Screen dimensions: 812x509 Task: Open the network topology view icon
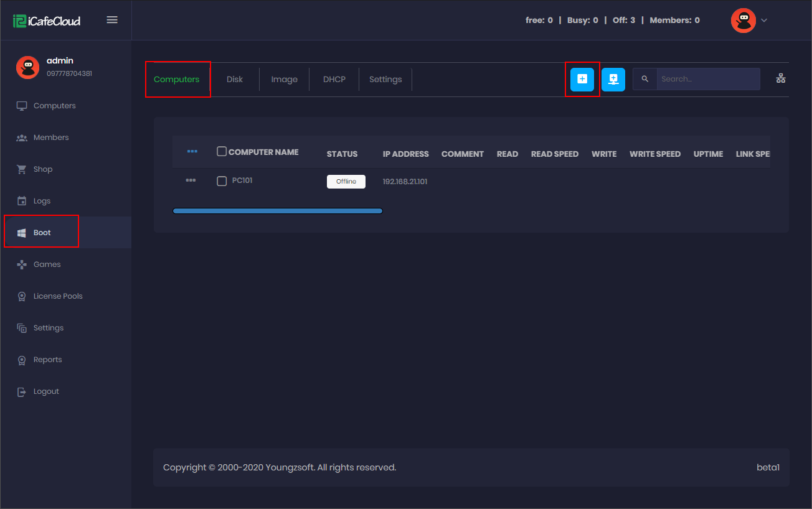click(x=781, y=78)
